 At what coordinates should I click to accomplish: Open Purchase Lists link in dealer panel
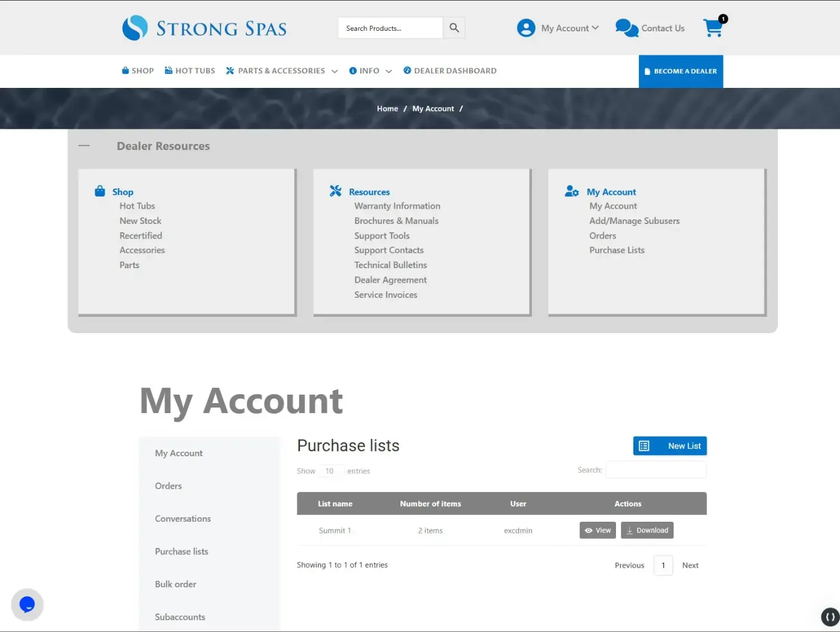(x=617, y=250)
